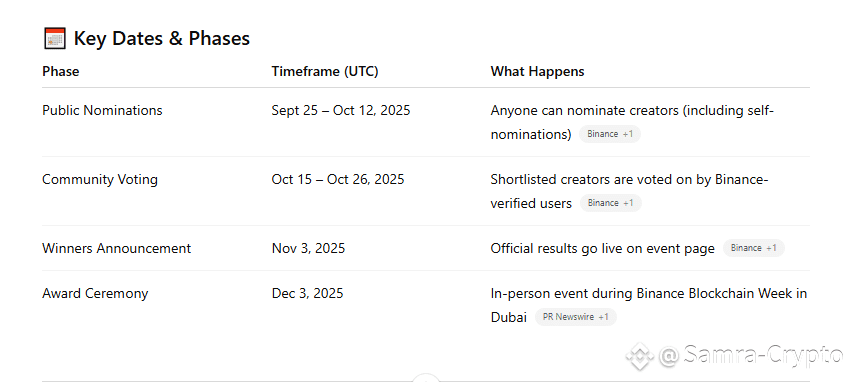Image resolution: width=851 pixels, height=382 pixels.
Task: Click the Timeframe (UTC) column header
Action: coord(325,71)
